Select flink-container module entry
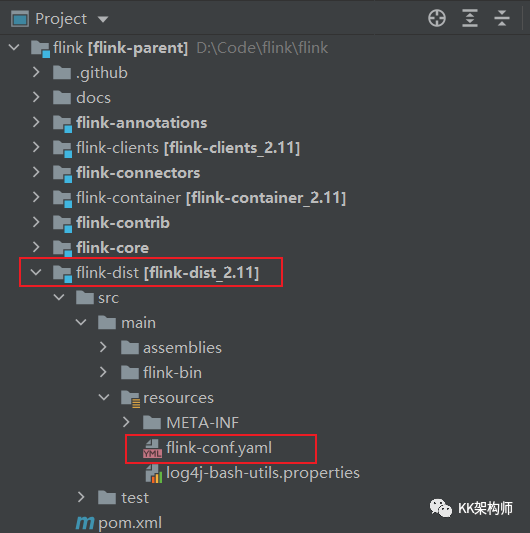Viewport: 530px width, 533px height. [x=211, y=198]
